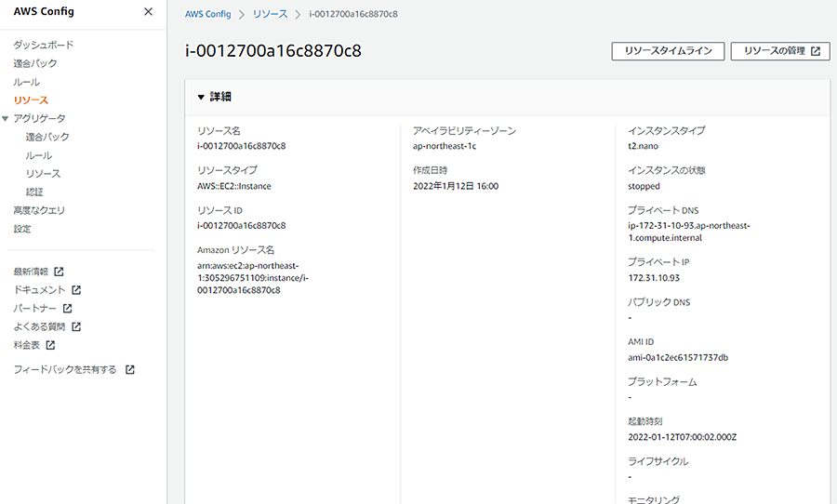Click the リソースの管理 button

coord(780,51)
